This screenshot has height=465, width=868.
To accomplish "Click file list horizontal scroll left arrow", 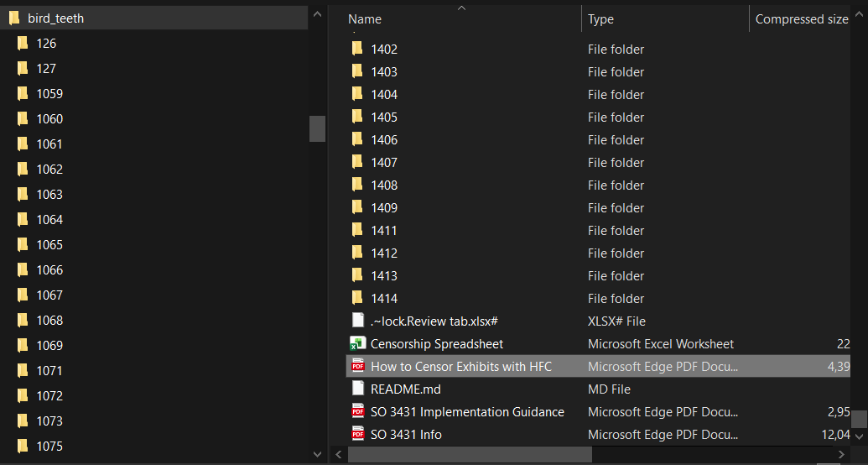I will (x=339, y=454).
